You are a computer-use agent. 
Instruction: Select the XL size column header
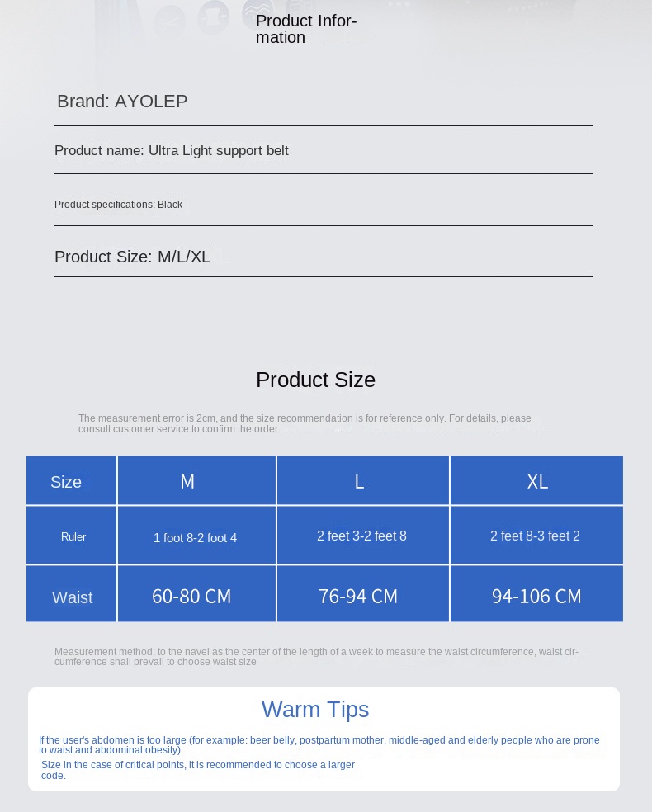click(x=537, y=480)
